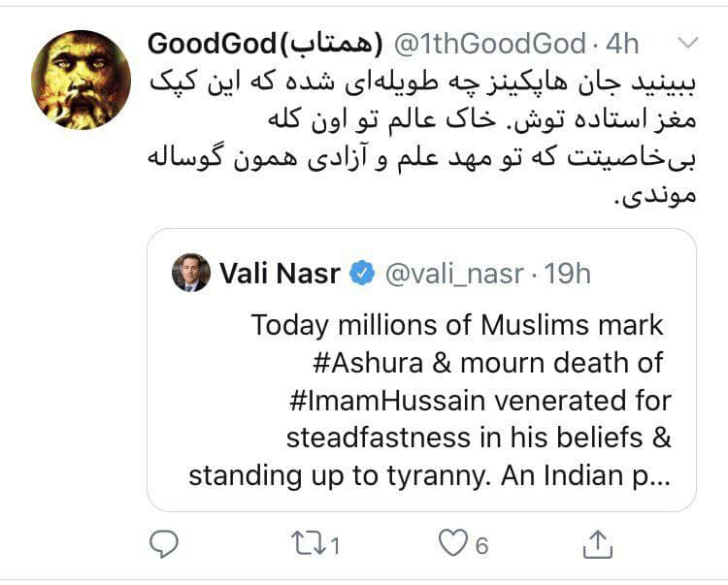Click the like count number 6

click(481, 546)
